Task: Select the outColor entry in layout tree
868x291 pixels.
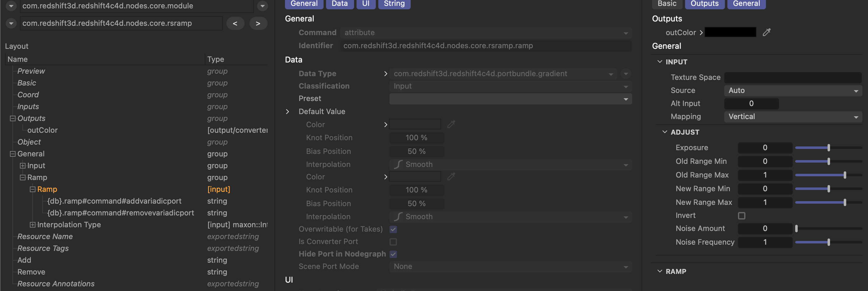Action: point(42,130)
